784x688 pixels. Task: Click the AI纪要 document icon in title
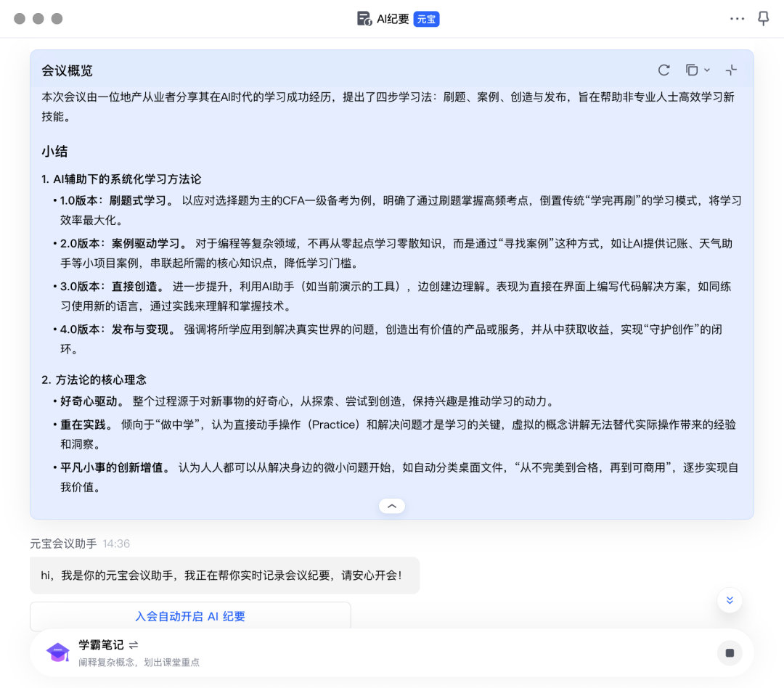(364, 19)
